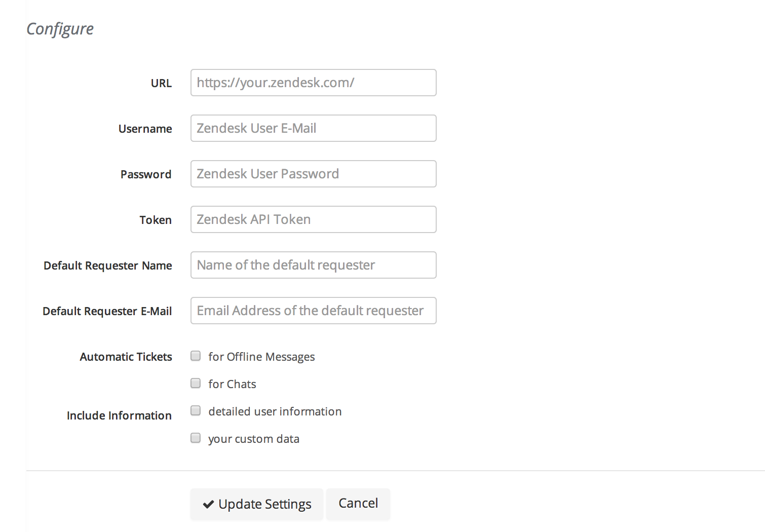
Task: Click the Zendesk API Token field
Action: point(314,219)
